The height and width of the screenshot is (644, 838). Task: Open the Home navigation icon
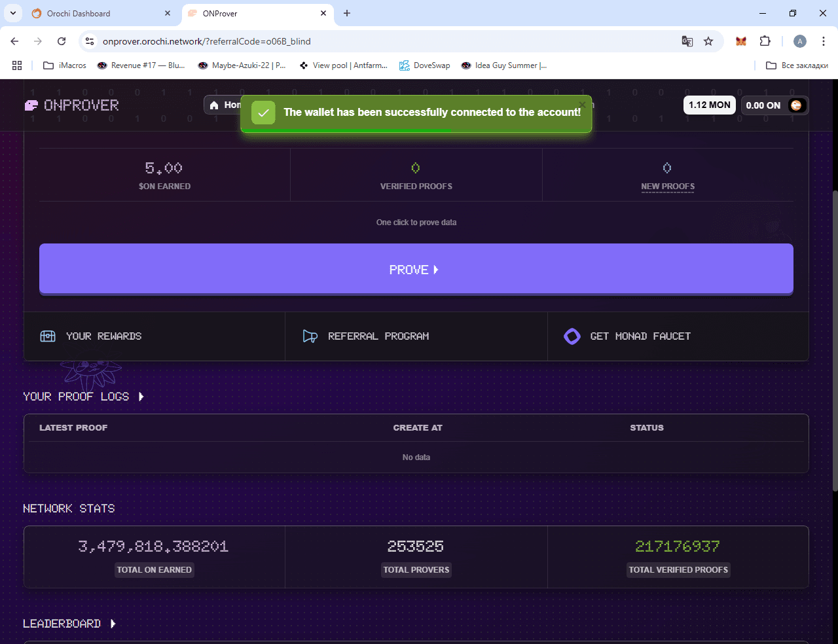214,105
